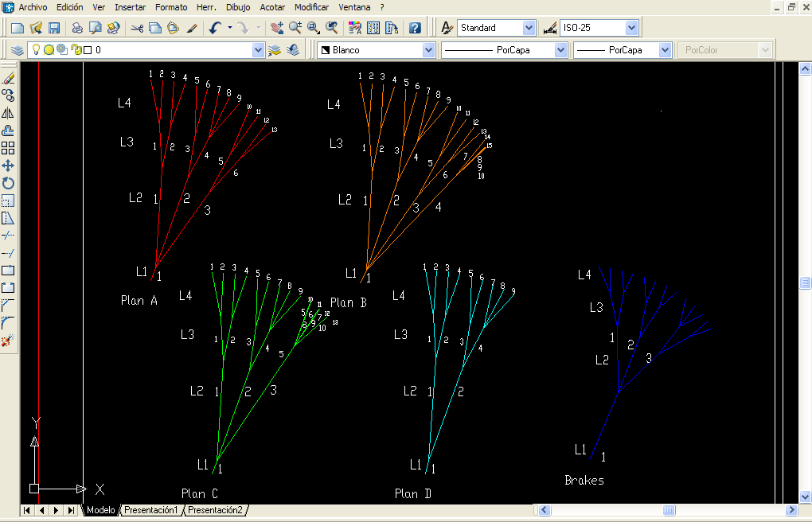The image size is (812, 522).
Task: Paste from clipboard icon
Action: (173, 28)
